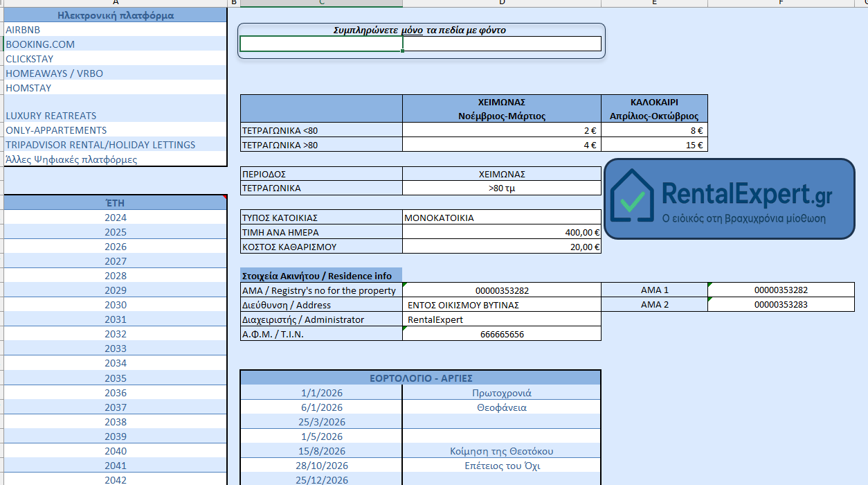Select year 2024 cell

pos(115,218)
